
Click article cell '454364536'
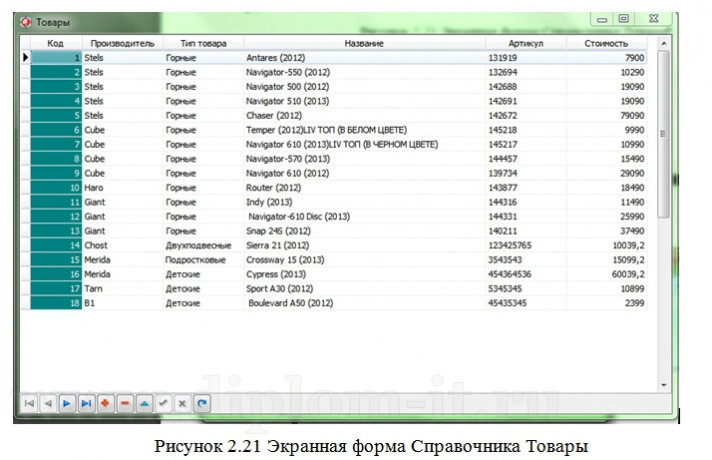(526, 274)
